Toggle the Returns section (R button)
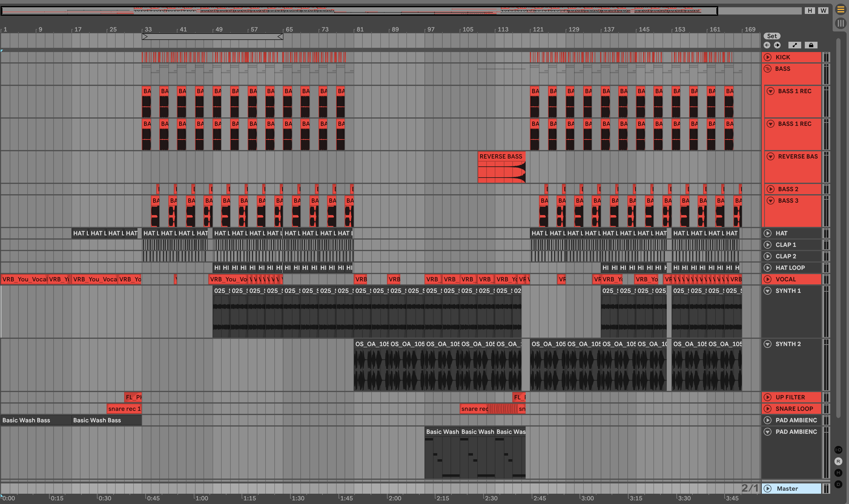The width and height of the screenshot is (849, 504). (x=838, y=462)
